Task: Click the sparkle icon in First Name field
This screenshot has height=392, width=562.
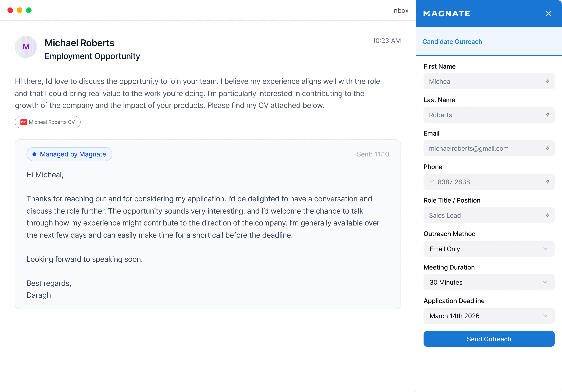Action: [547, 81]
